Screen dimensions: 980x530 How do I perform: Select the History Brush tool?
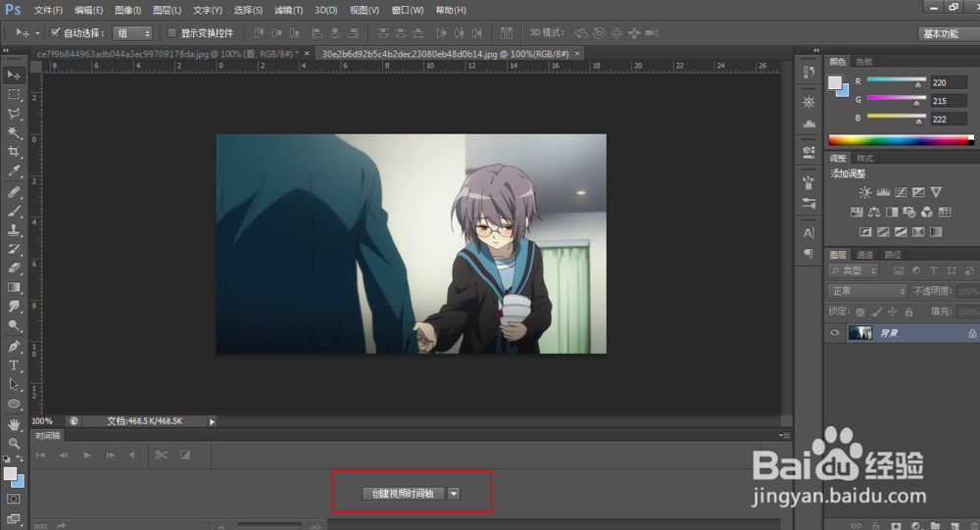[x=14, y=250]
